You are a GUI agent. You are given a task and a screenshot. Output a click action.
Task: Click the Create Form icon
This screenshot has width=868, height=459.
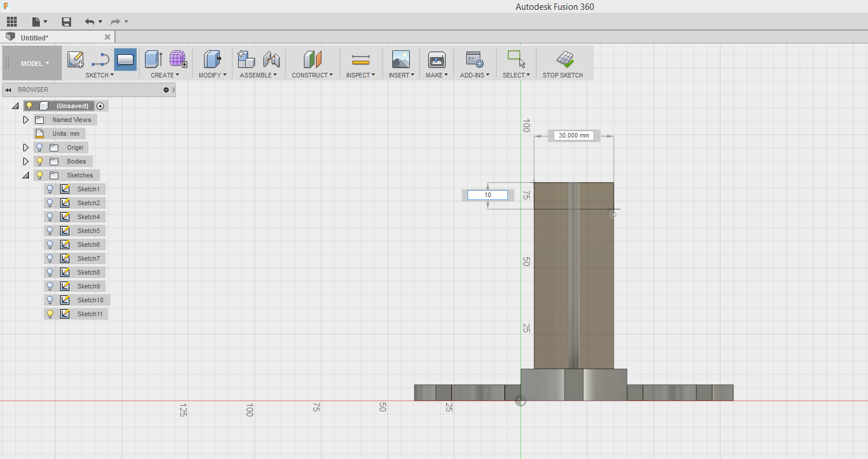pos(178,59)
